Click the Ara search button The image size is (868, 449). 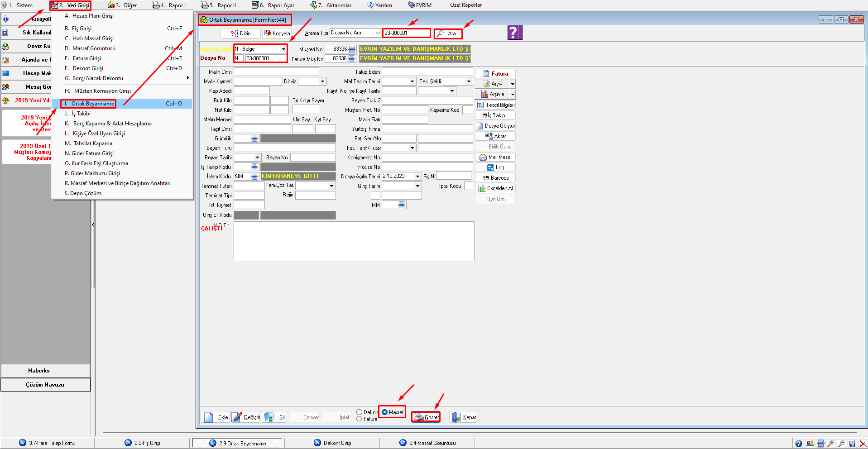448,33
